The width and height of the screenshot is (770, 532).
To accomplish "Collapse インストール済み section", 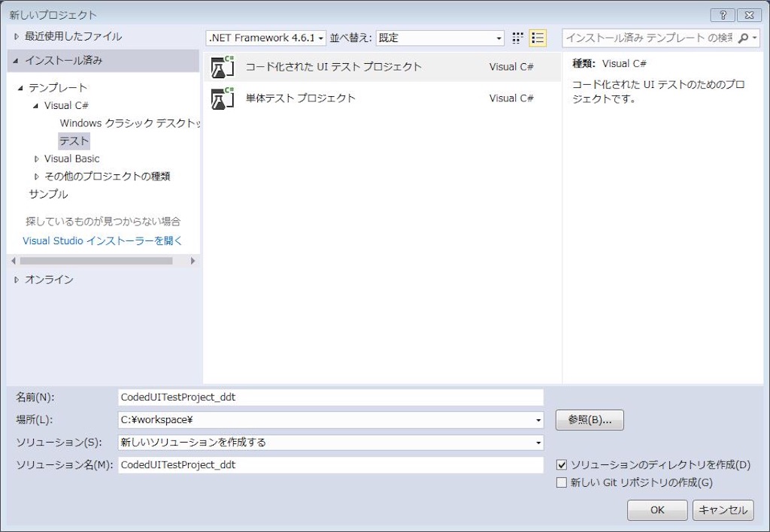I will click(x=16, y=61).
